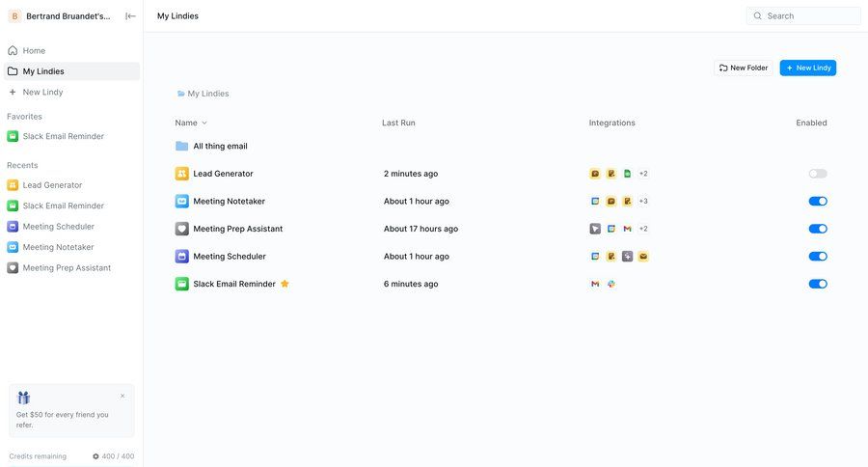Viewport: 868px width, 467px height.
Task: Click the blue Meeting Notetaker icon in table
Action: [x=181, y=201]
